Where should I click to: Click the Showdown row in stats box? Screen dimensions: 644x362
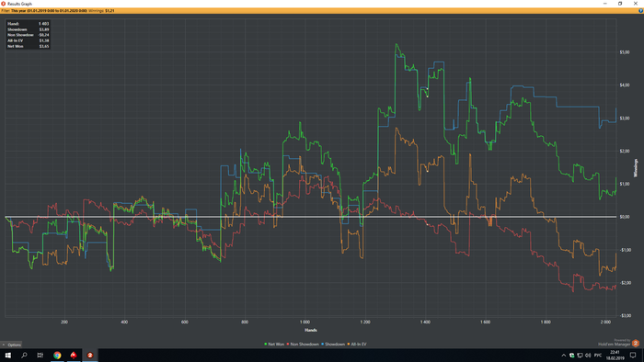coord(28,29)
